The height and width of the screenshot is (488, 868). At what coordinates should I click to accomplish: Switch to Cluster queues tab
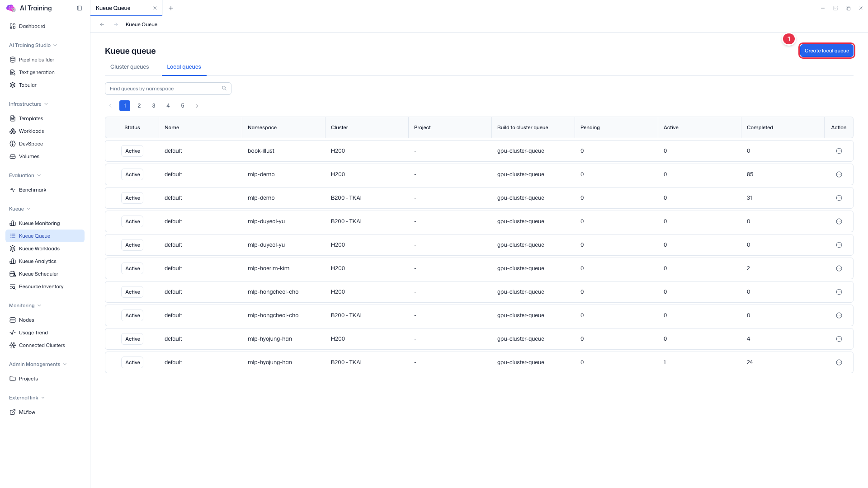129,67
